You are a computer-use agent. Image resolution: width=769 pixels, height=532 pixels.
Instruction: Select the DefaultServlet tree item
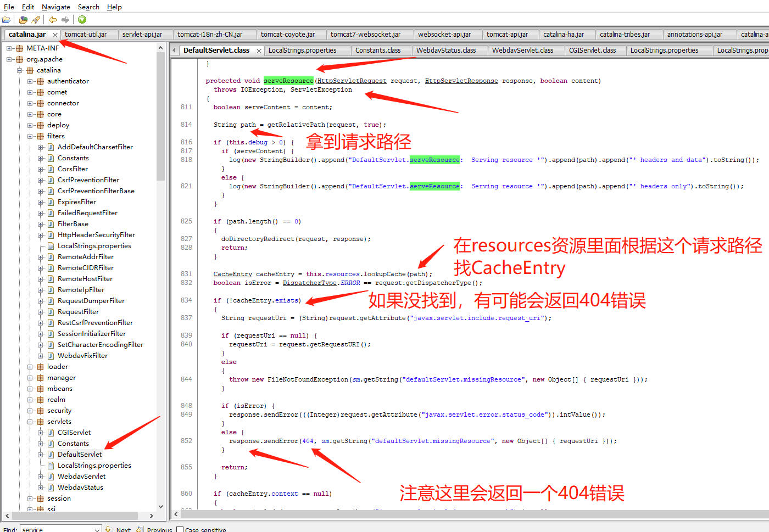pos(80,455)
